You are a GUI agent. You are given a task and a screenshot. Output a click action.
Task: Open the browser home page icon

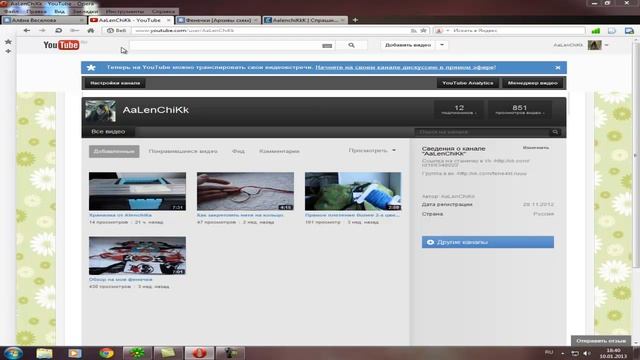click(91, 31)
